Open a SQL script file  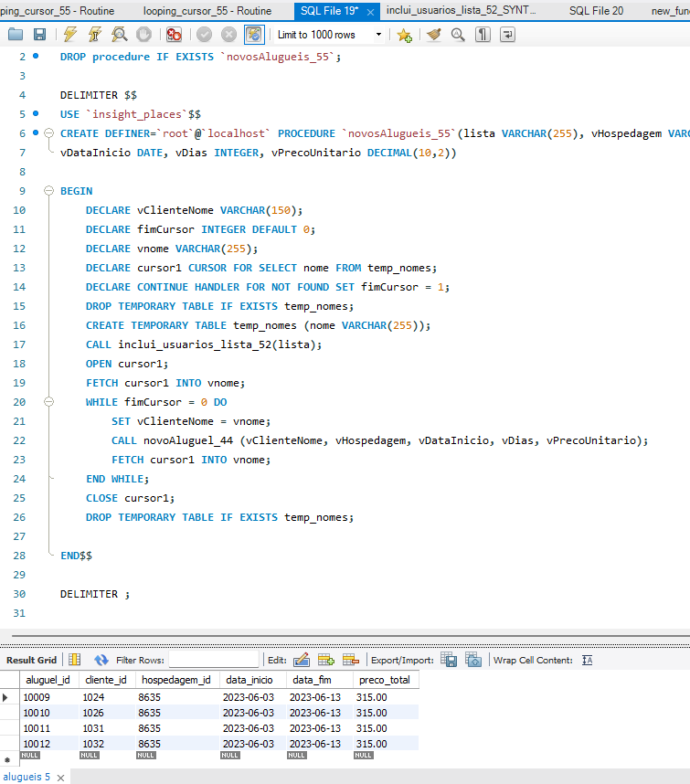point(16,35)
